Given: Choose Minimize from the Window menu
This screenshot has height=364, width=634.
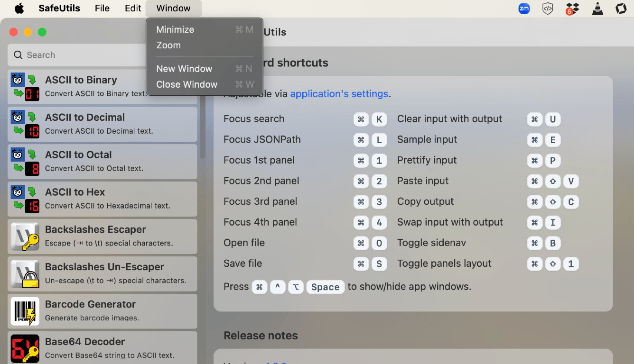Looking at the screenshot, I should coord(205,29).
